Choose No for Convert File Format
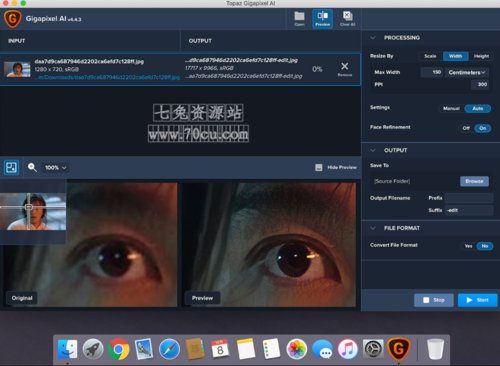Image resolution: width=500 pixels, height=366 pixels. tap(485, 246)
